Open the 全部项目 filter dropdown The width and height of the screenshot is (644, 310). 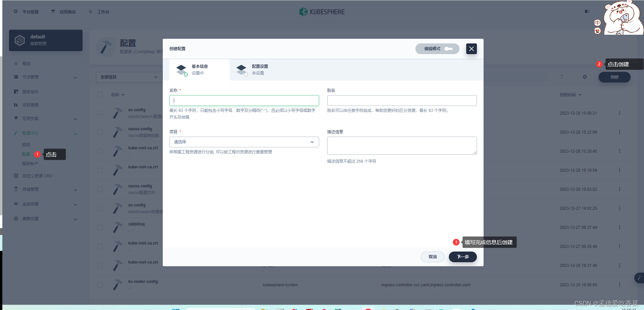pos(129,77)
